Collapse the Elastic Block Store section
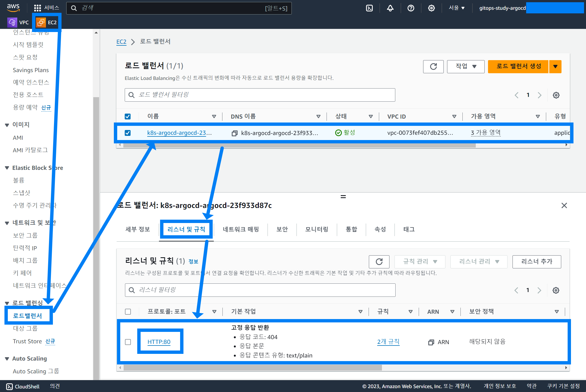 point(7,168)
